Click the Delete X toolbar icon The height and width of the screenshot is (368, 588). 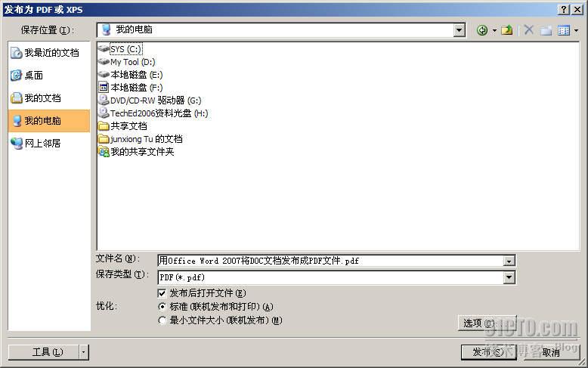pyautogui.click(x=529, y=29)
